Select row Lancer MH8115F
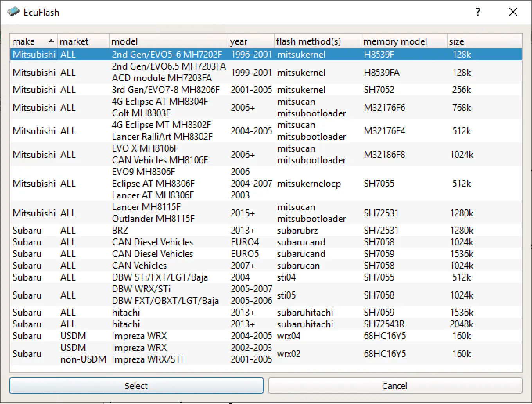532x404 pixels. [266, 213]
